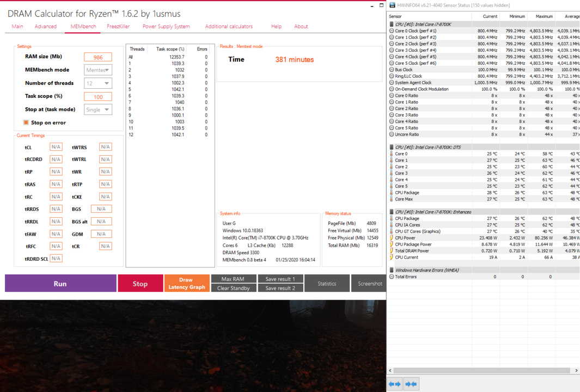Click the RAM size input field
The width and height of the screenshot is (580, 392).
[98, 57]
